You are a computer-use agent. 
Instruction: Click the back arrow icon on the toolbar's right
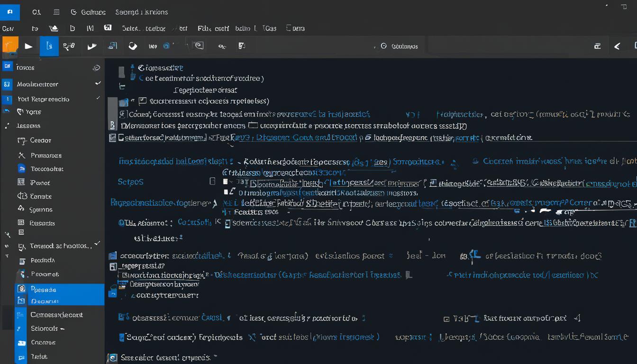(x=617, y=46)
